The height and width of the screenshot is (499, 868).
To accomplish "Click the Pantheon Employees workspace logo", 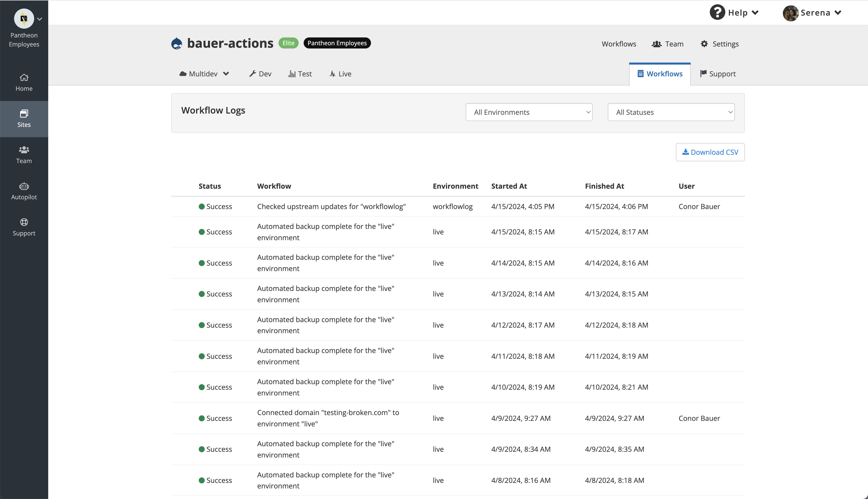I will point(24,19).
